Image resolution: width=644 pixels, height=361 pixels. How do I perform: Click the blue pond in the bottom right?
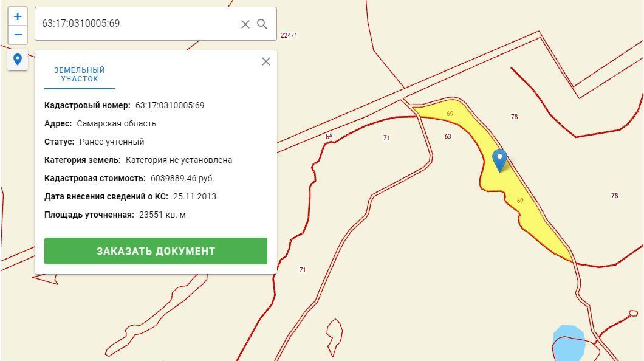tap(569, 344)
